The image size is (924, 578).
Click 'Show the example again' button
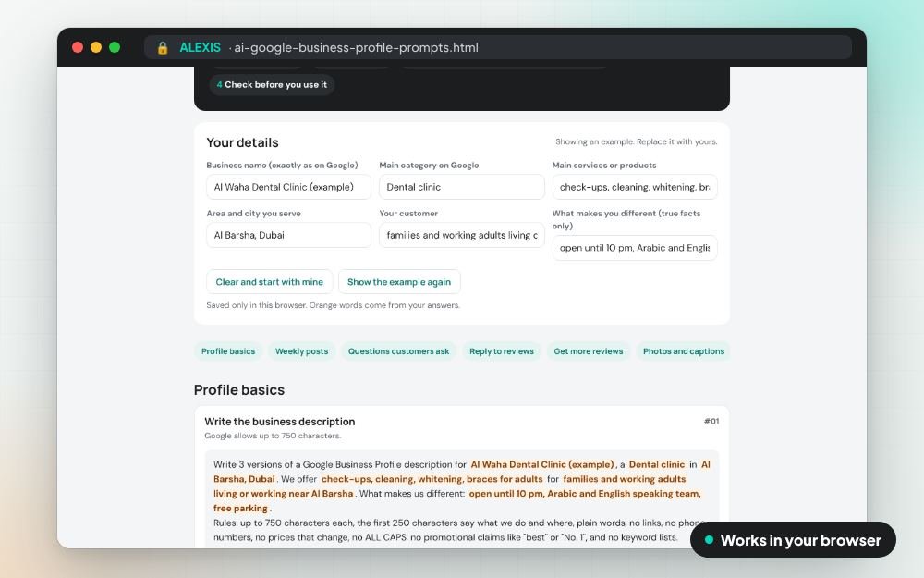(x=399, y=282)
